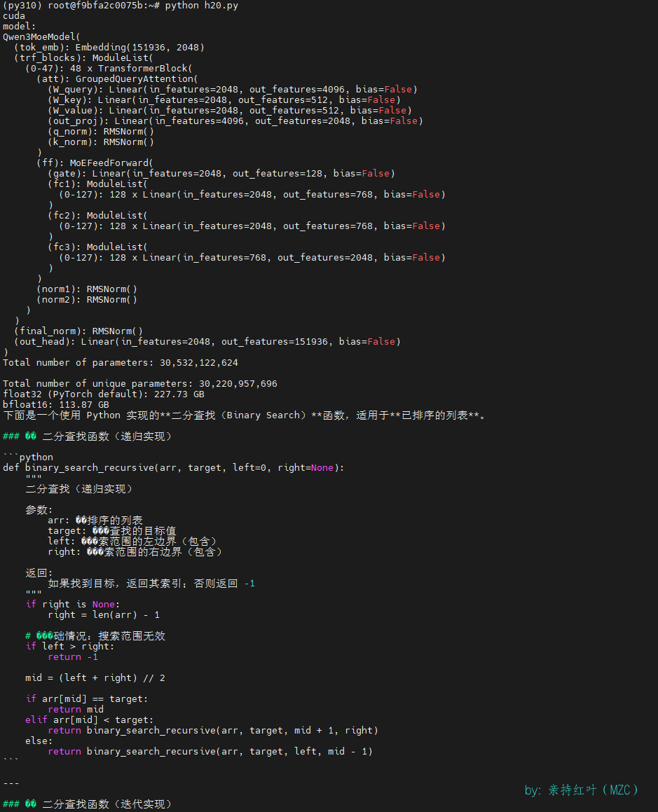Click the 'cuda' output line

[x=14, y=16]
